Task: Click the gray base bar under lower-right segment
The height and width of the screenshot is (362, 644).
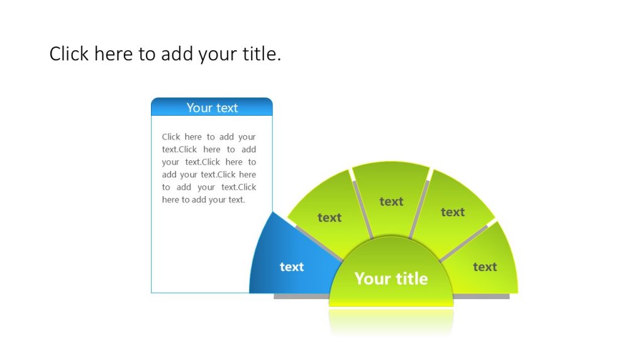Action: [481, 296]
